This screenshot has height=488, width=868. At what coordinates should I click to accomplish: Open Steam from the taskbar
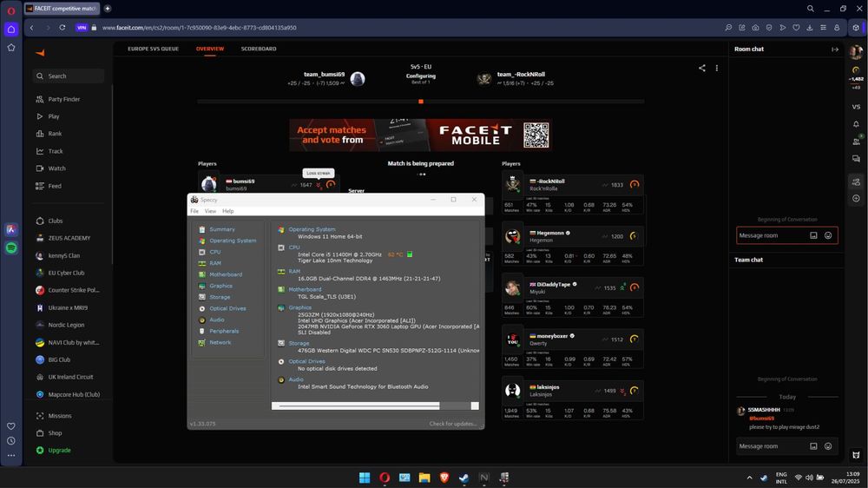(x=464, y=478)
